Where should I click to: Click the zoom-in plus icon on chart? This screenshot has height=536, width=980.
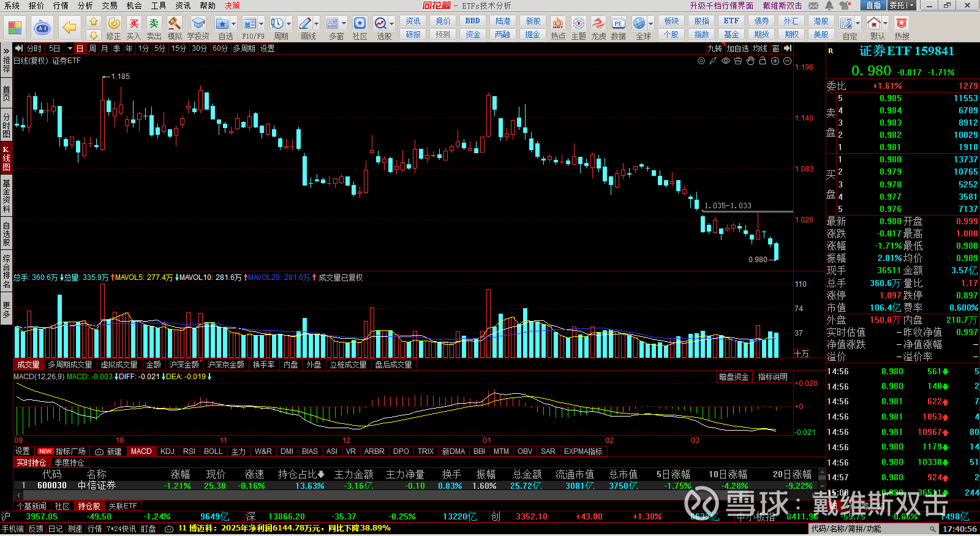coord(775,61)
